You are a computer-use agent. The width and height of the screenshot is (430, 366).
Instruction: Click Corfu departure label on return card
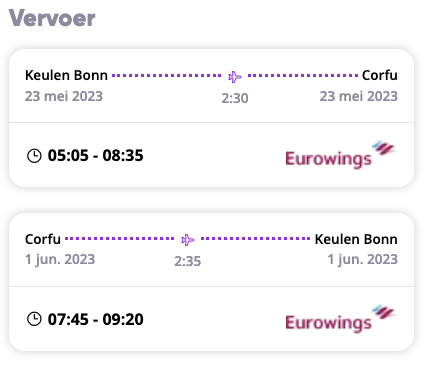(43, 239)
